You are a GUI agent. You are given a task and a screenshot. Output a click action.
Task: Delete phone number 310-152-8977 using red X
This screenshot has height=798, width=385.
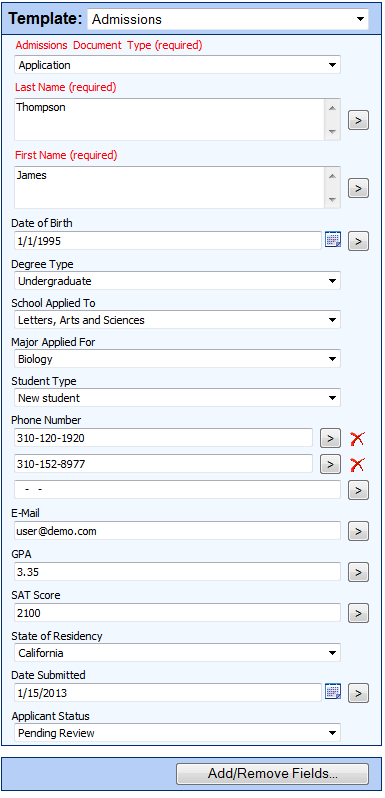tap(358, 464)
